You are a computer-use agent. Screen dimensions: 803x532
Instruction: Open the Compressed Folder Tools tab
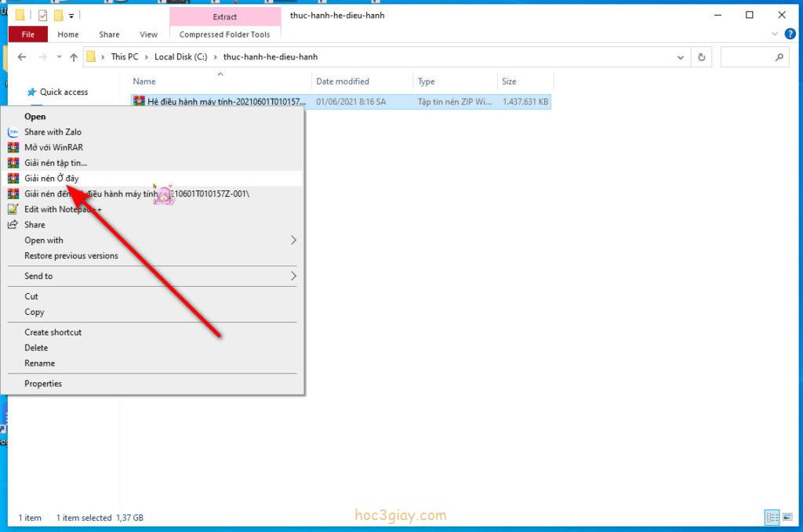pos(224,34)
